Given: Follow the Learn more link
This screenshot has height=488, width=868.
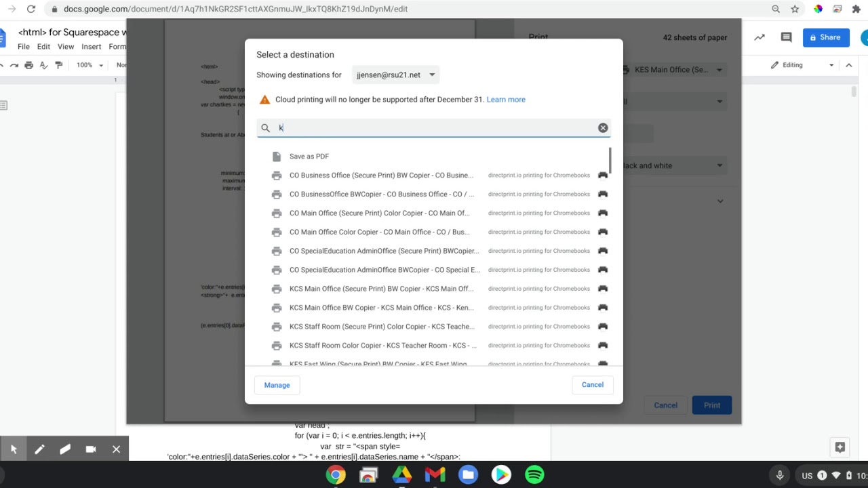Looking at the screenshot, I should pyautogui.click(x=506, y=100).
